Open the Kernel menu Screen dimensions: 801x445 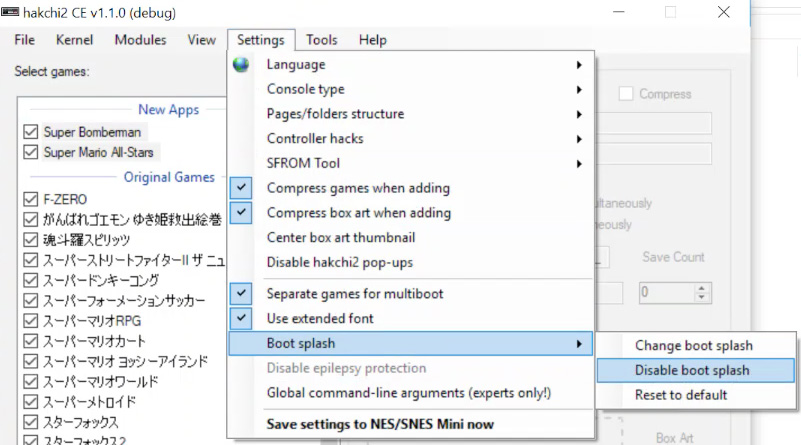(x=75, y=40)
